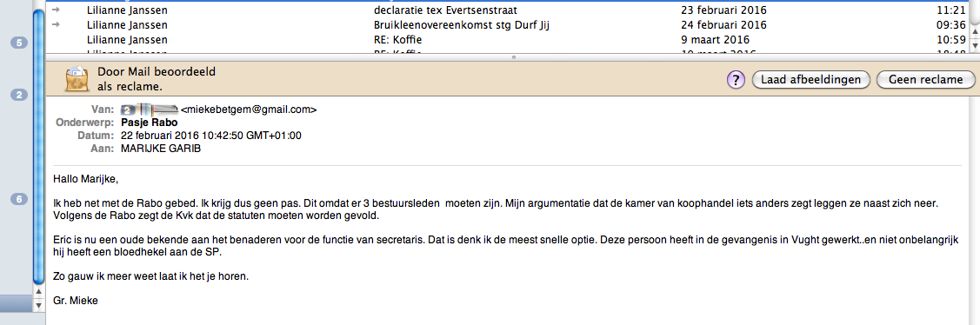Image resolution: width=980 pixels, height=325 pixels.
Task: Click the date 22 februari 2016 10:42:50
Action: (211, 135)
